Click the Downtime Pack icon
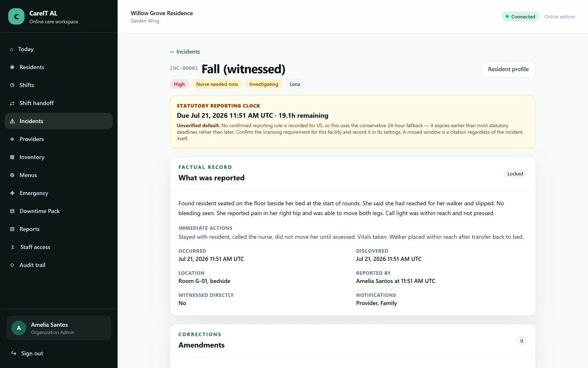 [12, 211]
